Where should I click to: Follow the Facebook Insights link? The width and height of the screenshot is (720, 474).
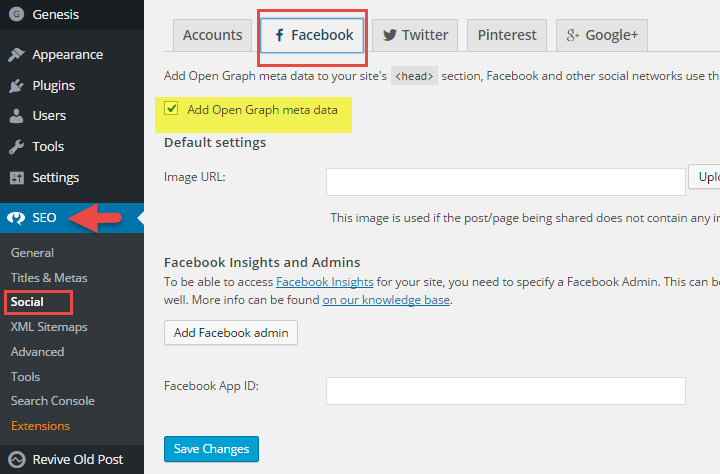click(x=325, y=282)
